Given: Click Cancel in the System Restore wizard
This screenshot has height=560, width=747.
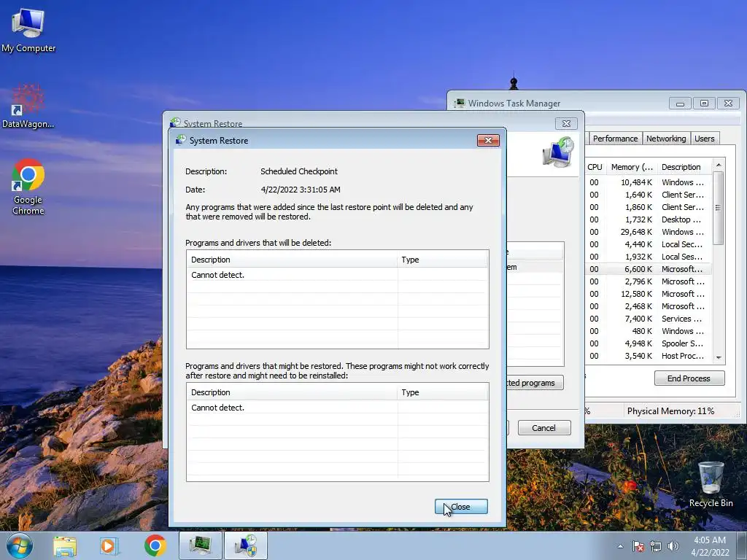Looking at the screenshot, I should point(544,427).
